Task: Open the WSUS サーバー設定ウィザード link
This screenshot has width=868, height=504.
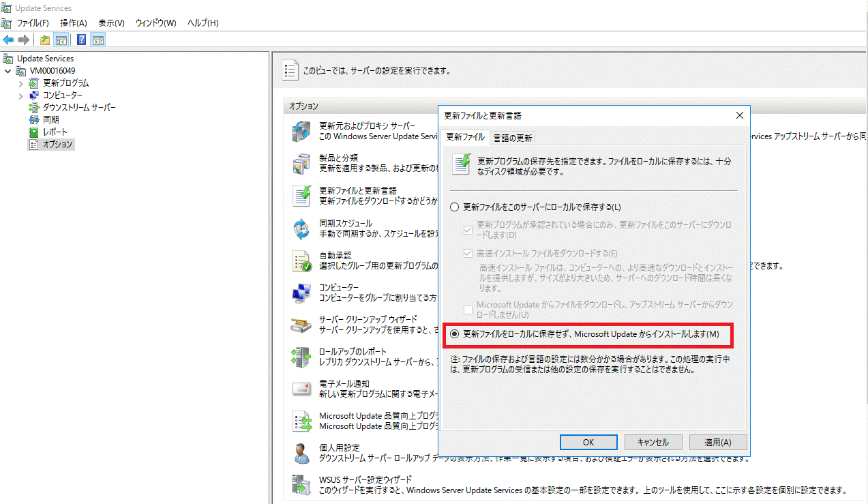Action: (x=365, y=479)
